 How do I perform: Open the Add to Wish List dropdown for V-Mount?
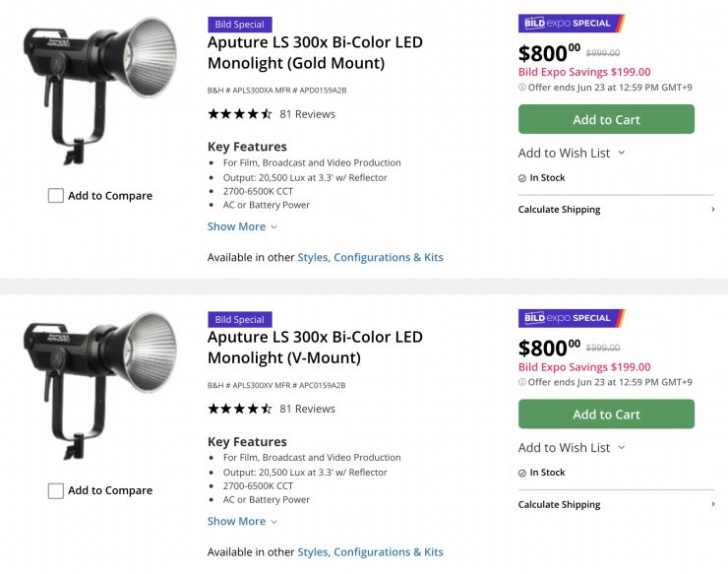pyautogui.click(x=572, y=448)
